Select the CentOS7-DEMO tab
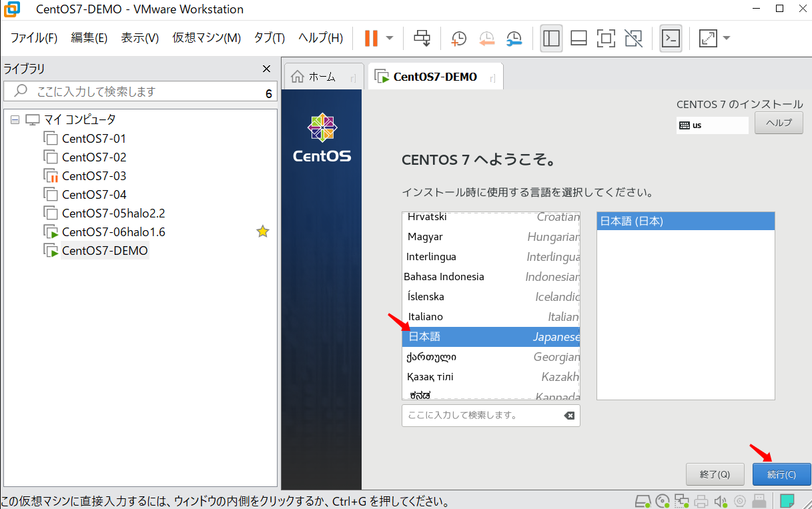The image size is (812, 509). tap(435, 77)
